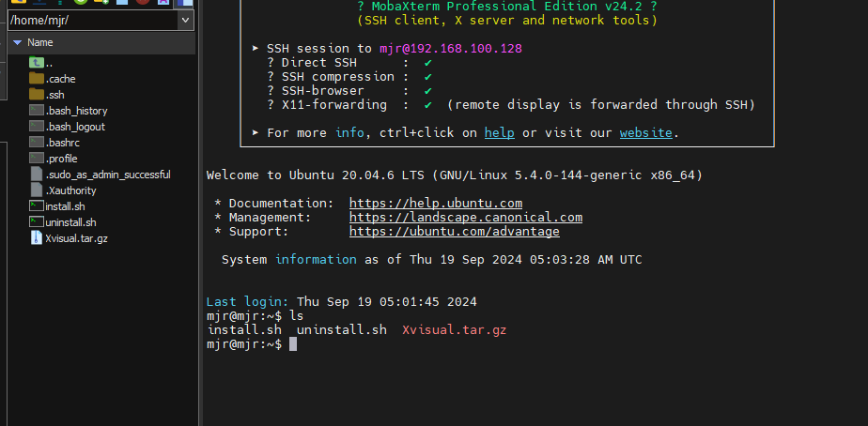Click the install.sh script icon

[x=37, y=206]
